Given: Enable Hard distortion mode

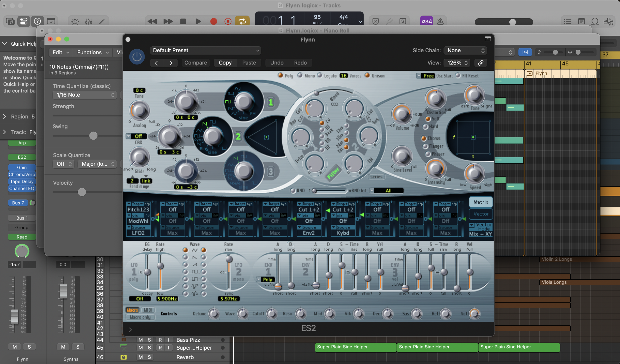Looking at the screenshot, I should (x=426, y=127).
